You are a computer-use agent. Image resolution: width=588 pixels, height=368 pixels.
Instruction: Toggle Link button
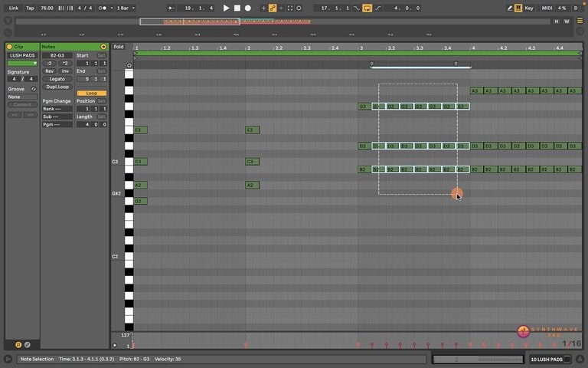(x=14, y=8)
